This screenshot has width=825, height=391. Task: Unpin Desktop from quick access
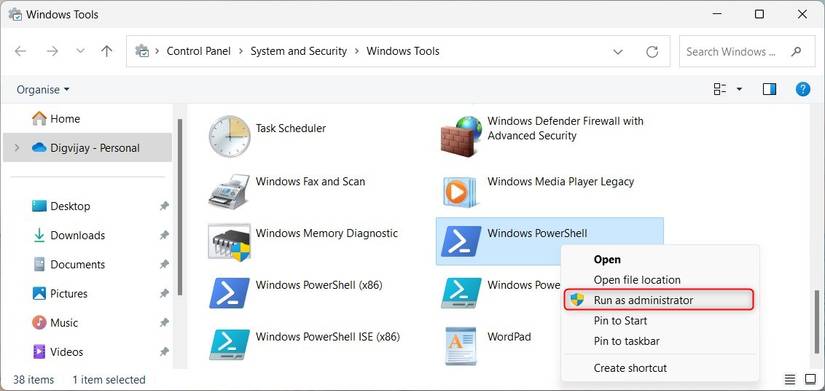click(x=164, y=206)
